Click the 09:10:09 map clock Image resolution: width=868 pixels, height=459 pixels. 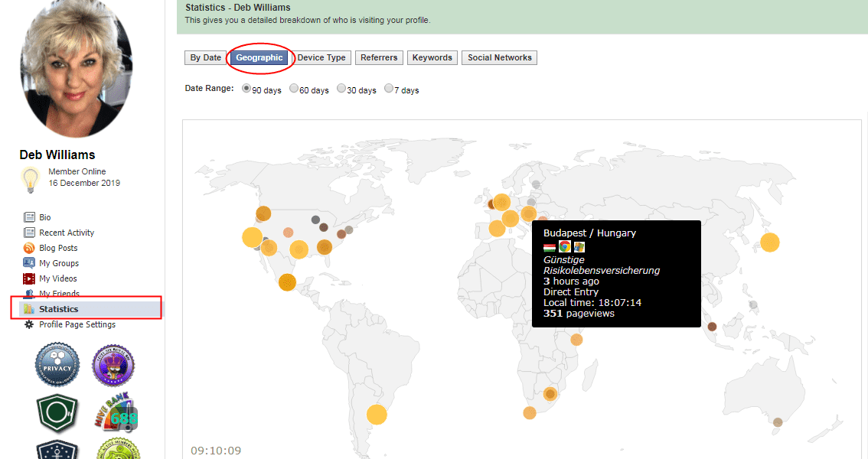tap(216, 451)
